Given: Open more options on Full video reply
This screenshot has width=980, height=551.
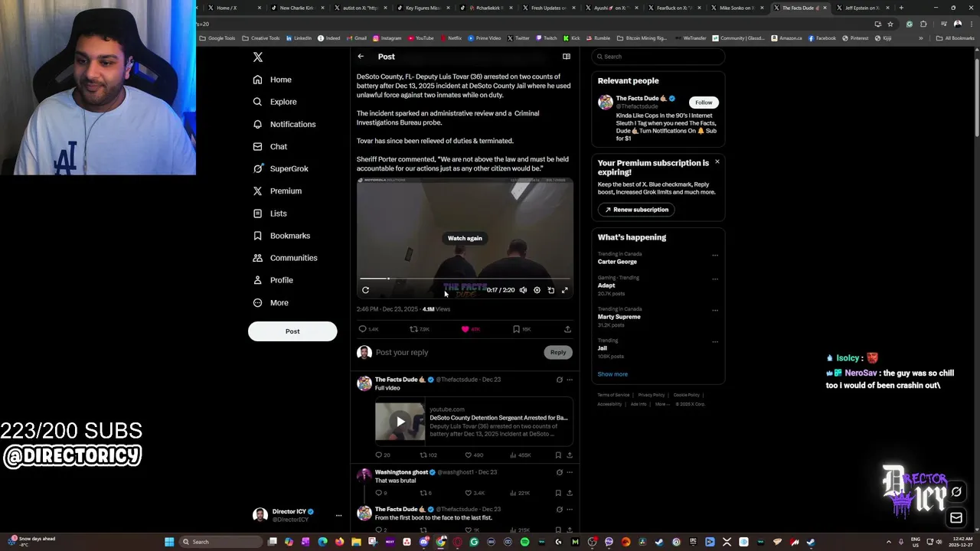Looking at the screenshot, I should pos(570,380).
